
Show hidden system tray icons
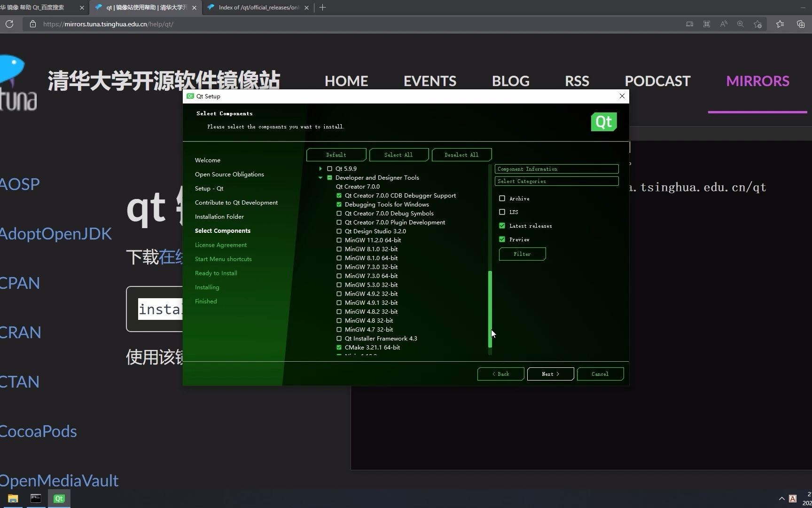point(782,499)
